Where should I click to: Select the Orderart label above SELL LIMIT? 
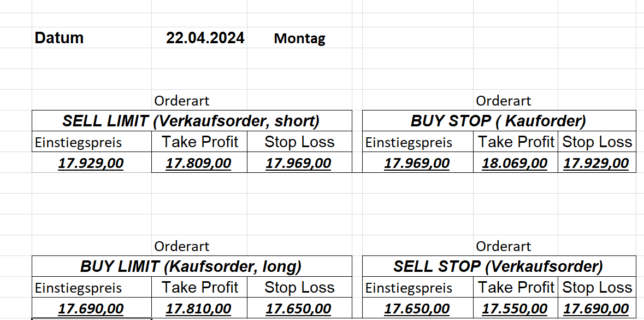(x=182, y=101)
